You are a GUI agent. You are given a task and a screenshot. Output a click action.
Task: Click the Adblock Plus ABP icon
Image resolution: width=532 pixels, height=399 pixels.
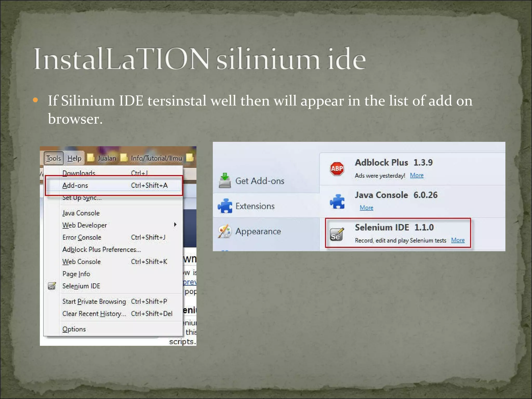tap(337, 169)
